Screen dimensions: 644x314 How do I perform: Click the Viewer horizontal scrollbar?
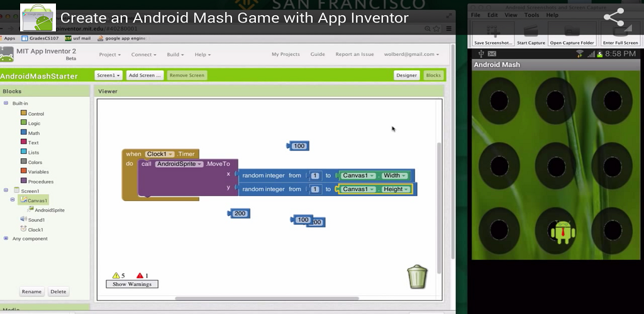267,298
